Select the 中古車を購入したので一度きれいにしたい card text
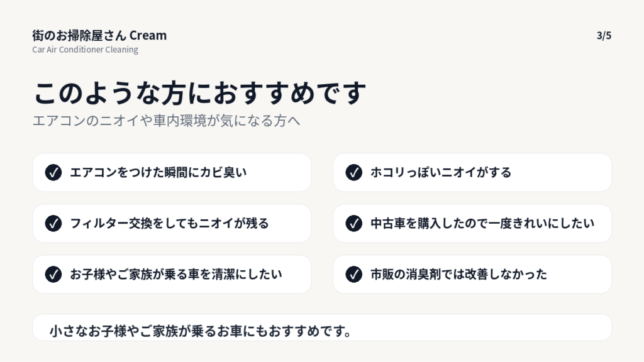This screenshot has width=644, height=362. click(x=482, y=223)
